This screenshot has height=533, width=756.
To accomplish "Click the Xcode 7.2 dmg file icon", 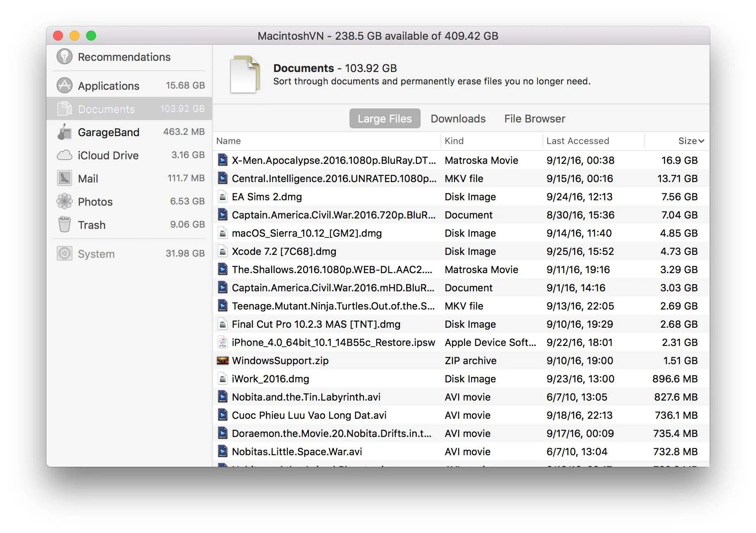I will click(x=223, y=251).
